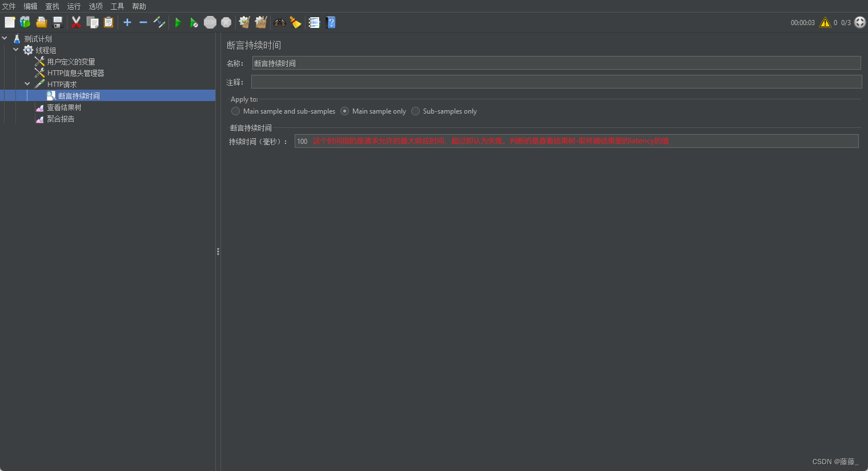This screenshot has width=868, height=471.
Task: Click the Open file folder icon
Action: pos(41,22)
